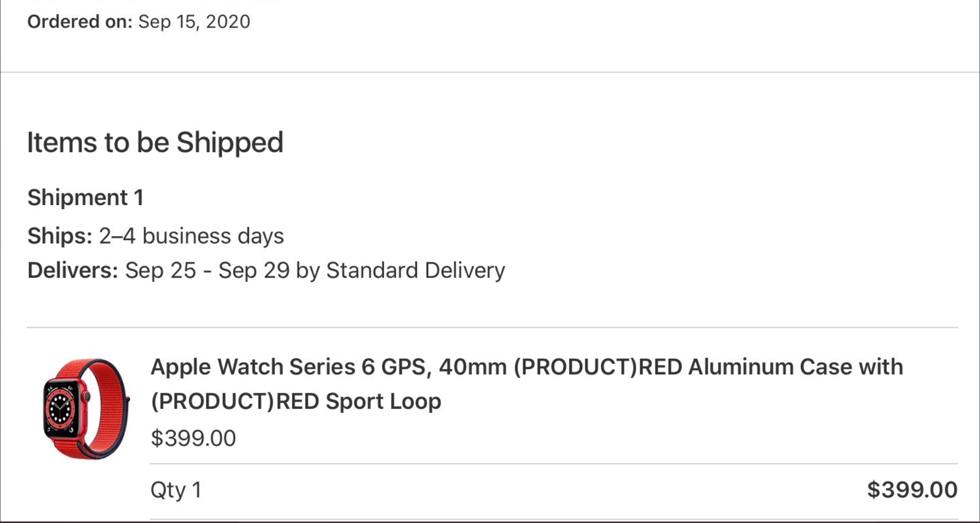Click the Sep 25 delivery start date
This screenshot has height=523, width=980.
160,270
